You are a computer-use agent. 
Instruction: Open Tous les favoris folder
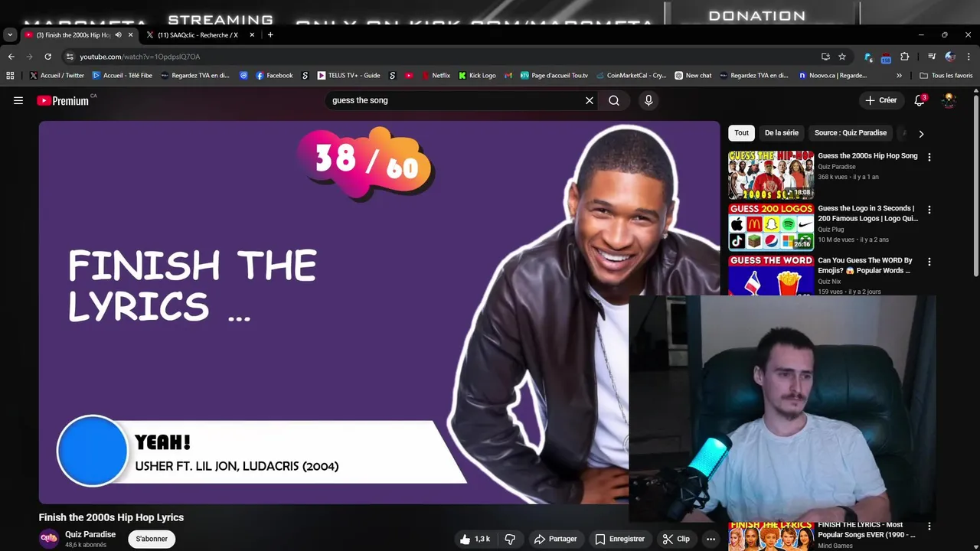pyautogui.click(x=946, y=75)
